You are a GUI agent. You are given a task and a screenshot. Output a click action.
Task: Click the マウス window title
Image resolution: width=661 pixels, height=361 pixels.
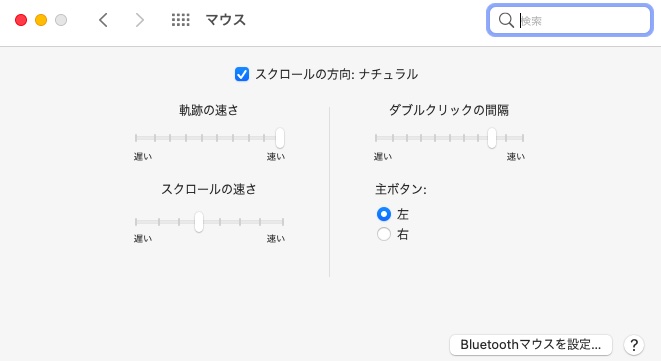coord(226,20)
